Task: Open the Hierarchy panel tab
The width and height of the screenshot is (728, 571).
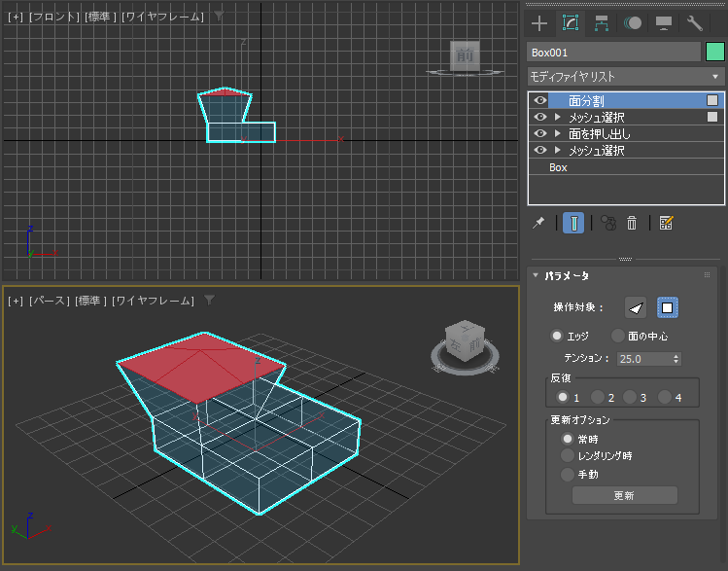Action: click(602, 23)
